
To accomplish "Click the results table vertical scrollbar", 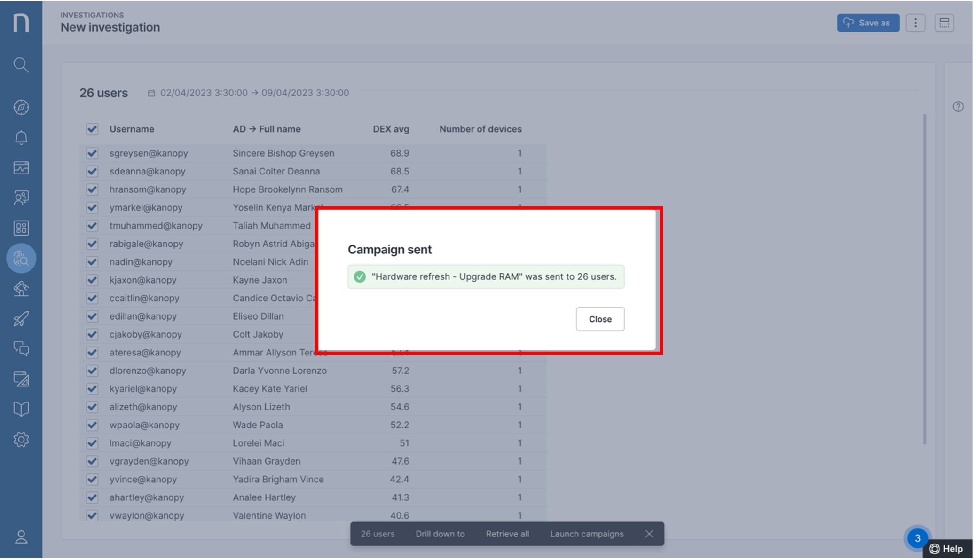I will [x=924, y=279].
